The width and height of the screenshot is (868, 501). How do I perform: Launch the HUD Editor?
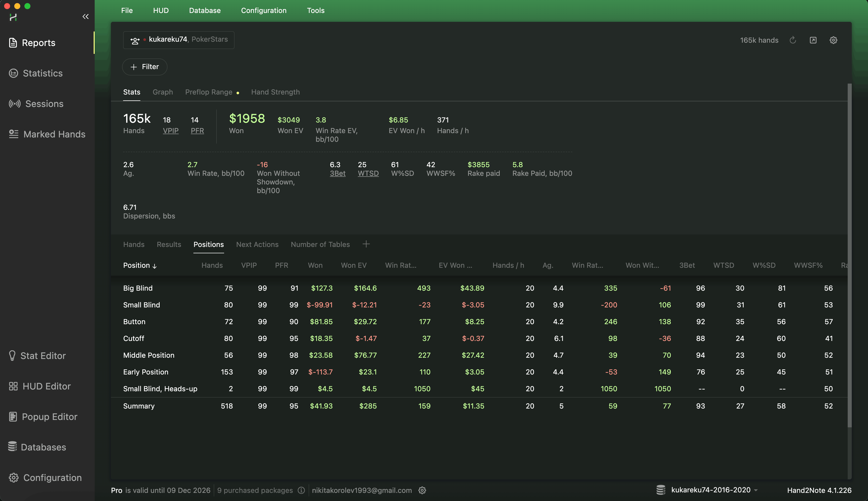46,386
